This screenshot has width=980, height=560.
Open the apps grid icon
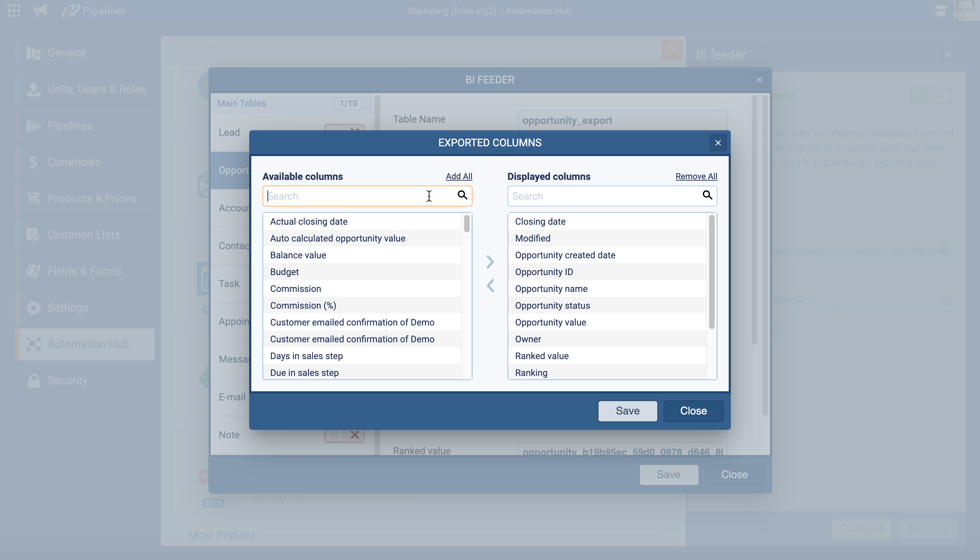pos(14,10)
